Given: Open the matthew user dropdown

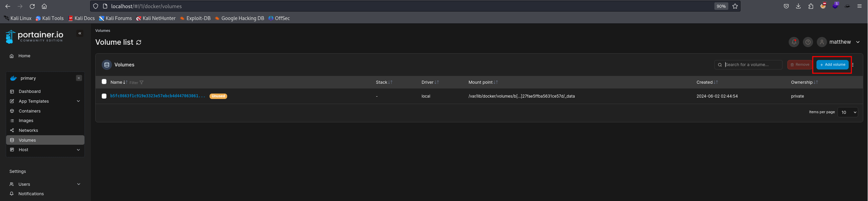Looking at the screenshot, I should [x=858, y=42].
